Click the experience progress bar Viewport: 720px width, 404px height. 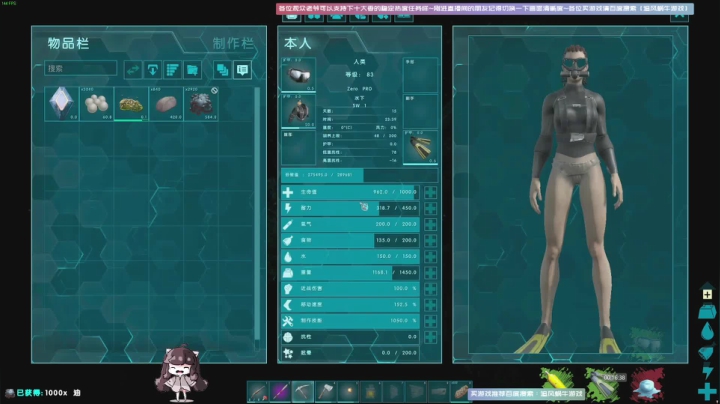point(360,175)
